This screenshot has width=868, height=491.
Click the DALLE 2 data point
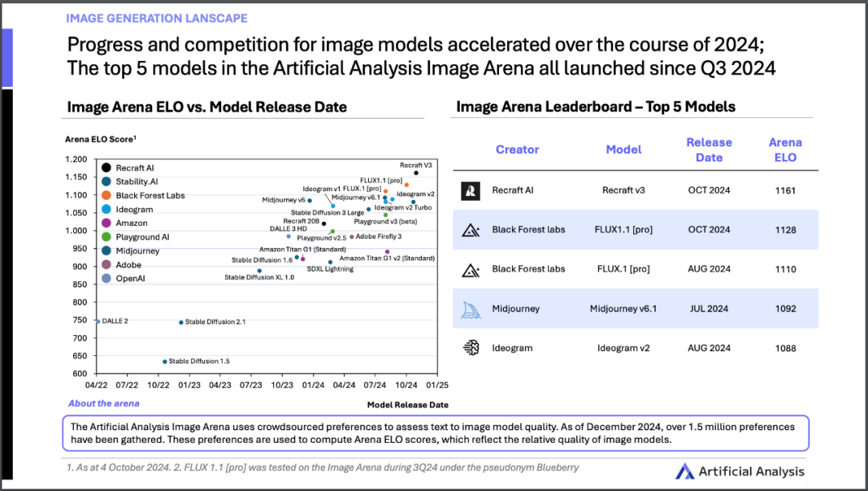[98, 321]
